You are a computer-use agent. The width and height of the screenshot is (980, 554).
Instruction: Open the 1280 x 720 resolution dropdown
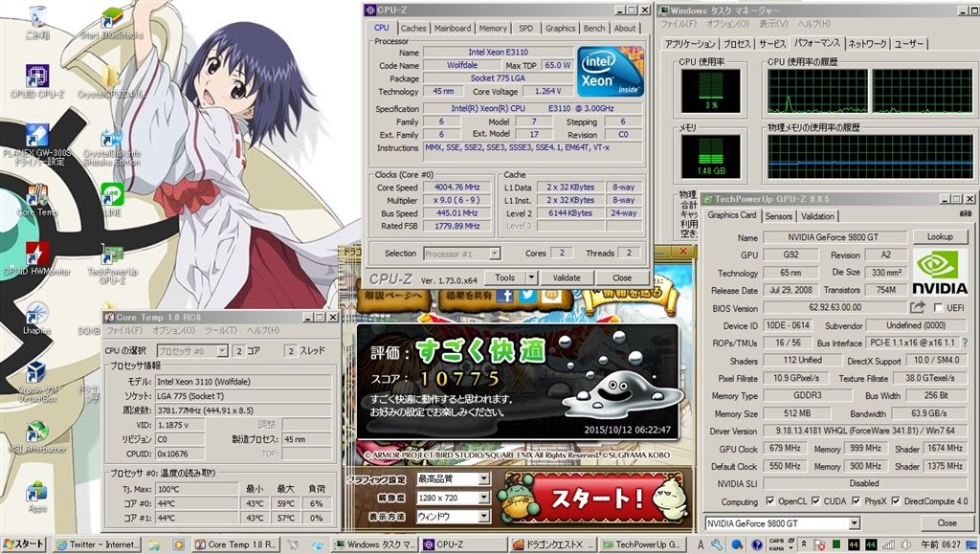(483, 498)
